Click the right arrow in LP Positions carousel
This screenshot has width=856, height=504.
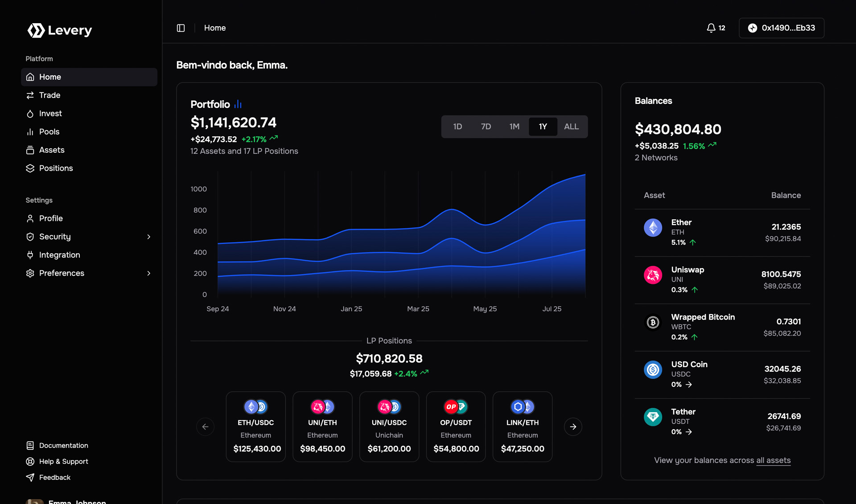573,426
